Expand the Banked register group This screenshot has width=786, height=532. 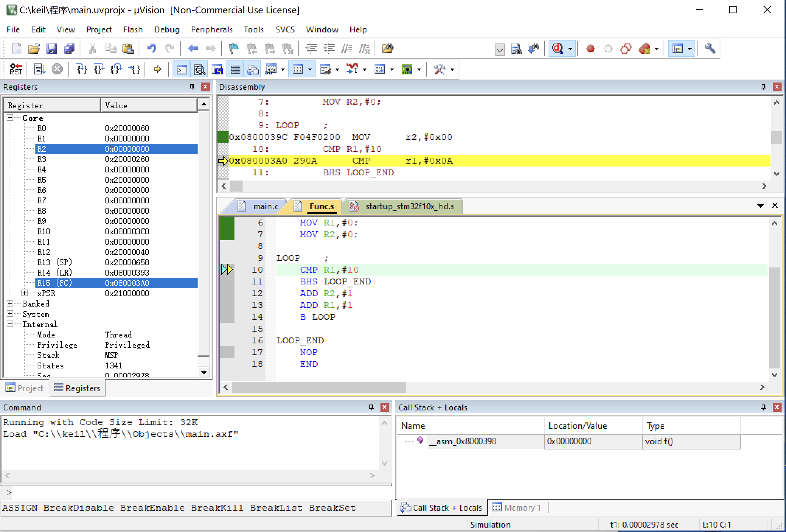tap(10, 303)
